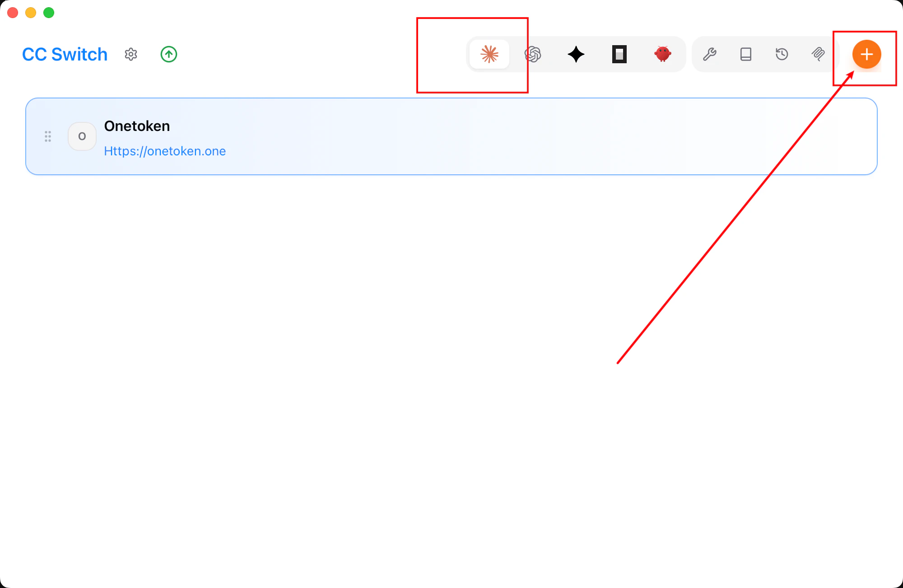Image resolution: width=903 pixels, height=588 pixels.
Task: Open the wrench skills tool icon
Action: point(710,54)
